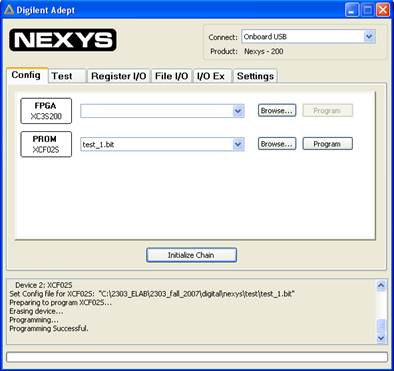Open the FPGA file dropdown arrow
Screen dimensions: 394x371
(238, 111)
